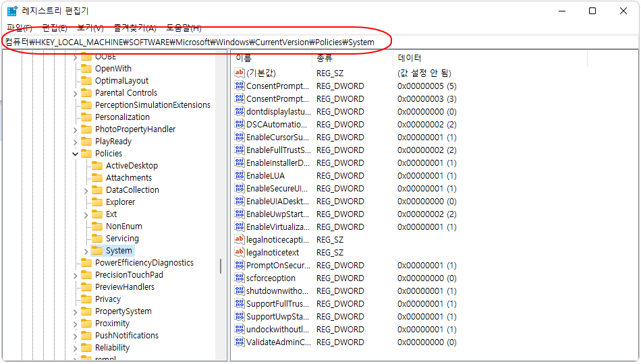
Task: Click the tree pane vertical scrollbar thumb
Action: (221, 266)
